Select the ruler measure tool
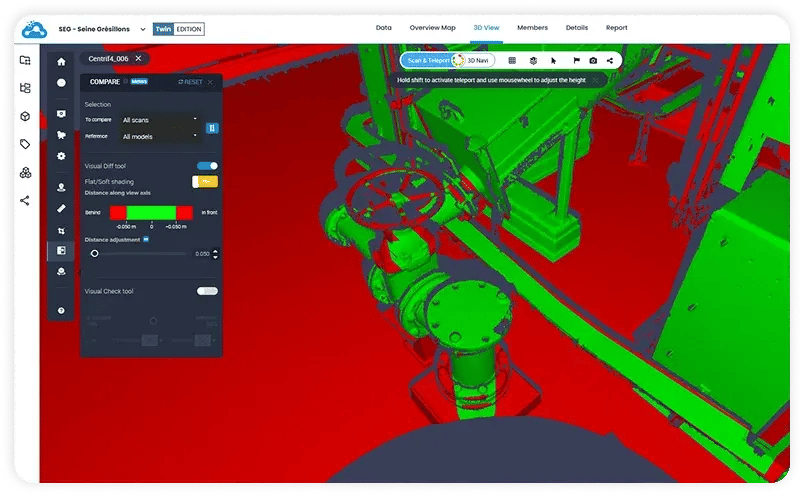The image size is (803, 496). coord(61,208)
